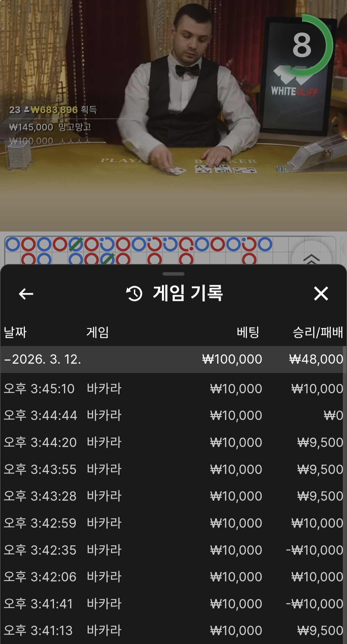The width and height of the screenshot is (347, 644).
Task: Click the 날짜 column header
Action: pos(15,332)
